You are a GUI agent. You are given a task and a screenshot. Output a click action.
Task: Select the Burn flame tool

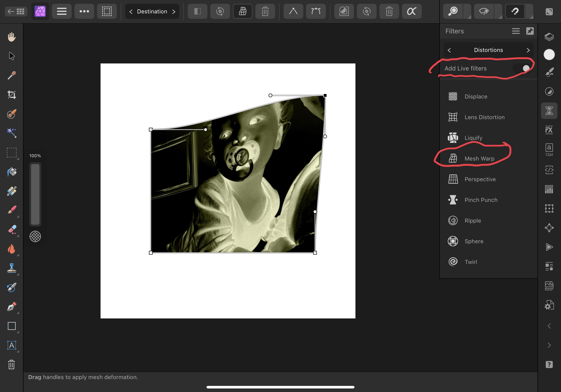coord(12,249)
